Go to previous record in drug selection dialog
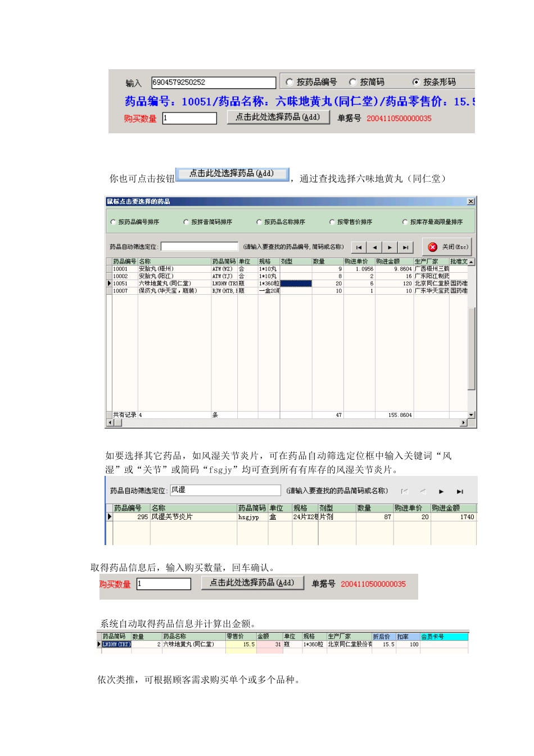This screenshot has height=756, width=534. point(374,247)
